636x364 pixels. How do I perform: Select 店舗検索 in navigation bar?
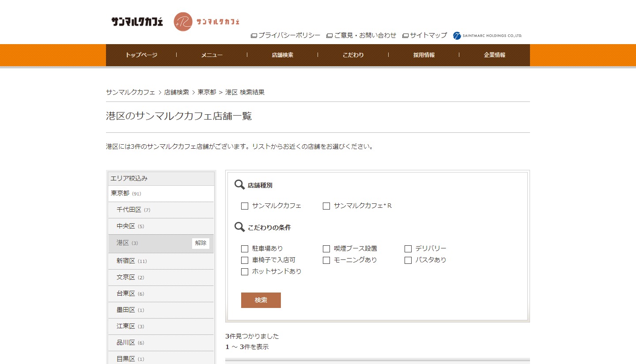tap(283, 55)
